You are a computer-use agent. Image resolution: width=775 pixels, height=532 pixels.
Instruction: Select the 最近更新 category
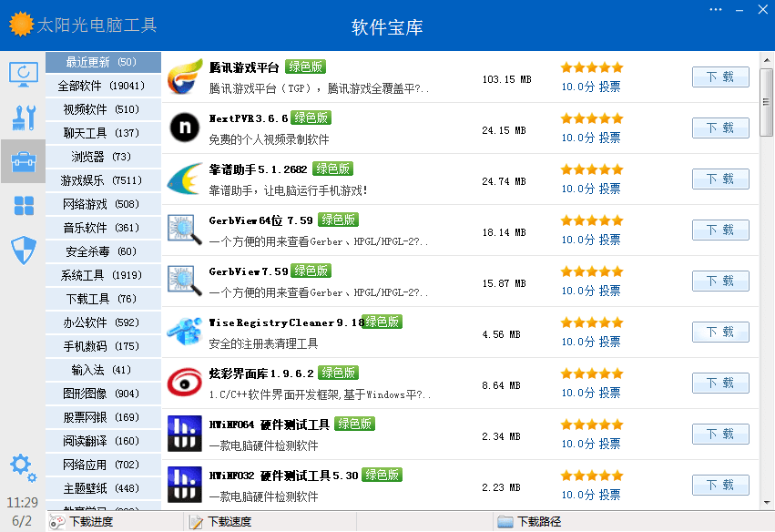103,62
